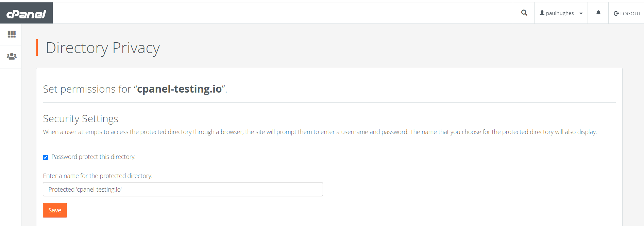Click the LOGOUT text link

pos(630,14)
